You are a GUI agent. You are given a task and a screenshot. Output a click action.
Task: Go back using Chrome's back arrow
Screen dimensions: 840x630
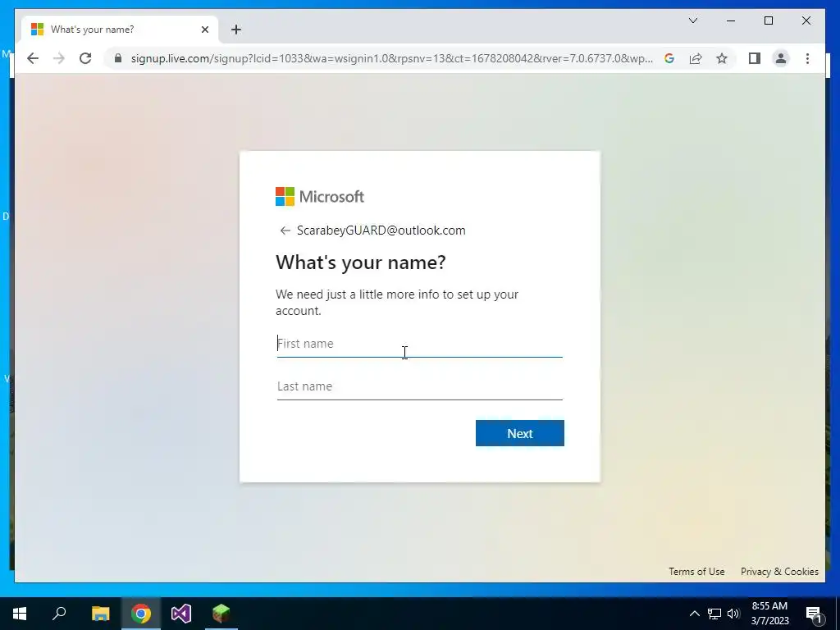pos(33,58)
